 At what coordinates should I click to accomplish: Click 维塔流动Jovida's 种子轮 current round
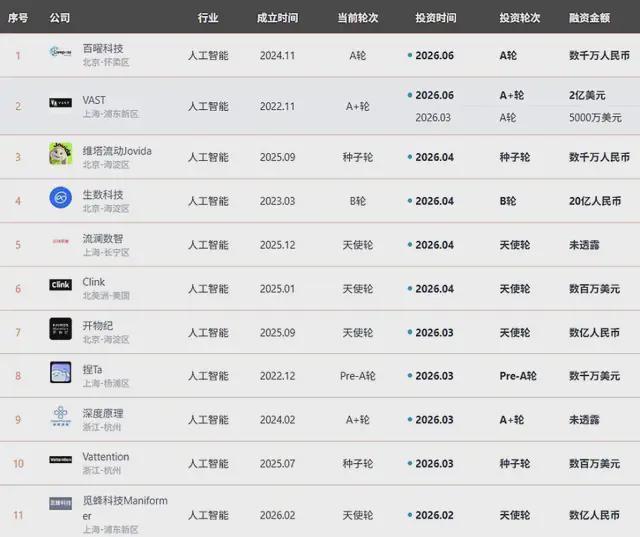click(358, 157)
